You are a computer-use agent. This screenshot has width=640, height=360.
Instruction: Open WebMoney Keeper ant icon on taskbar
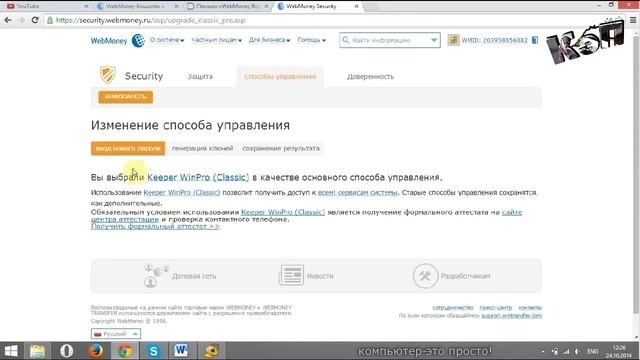211,351
